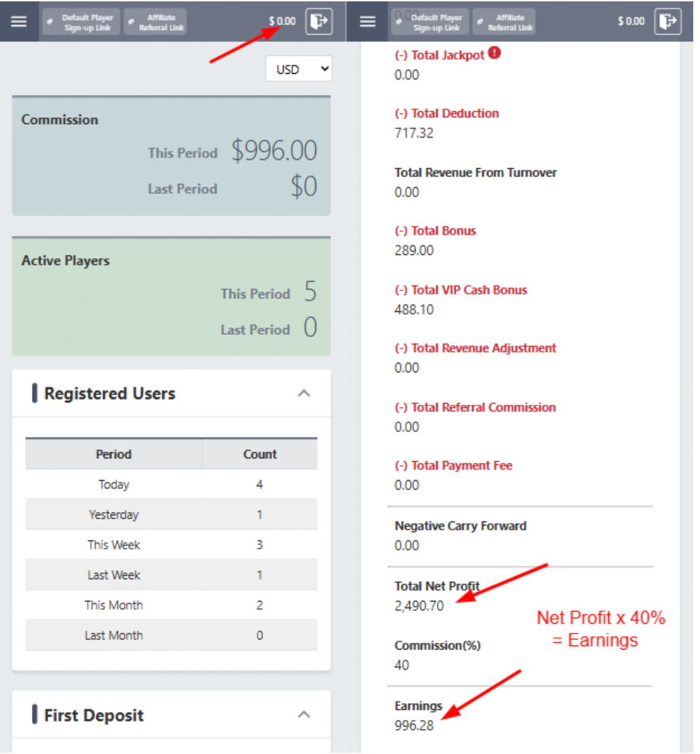Open the hamburger menu in the left panel
700x754 pixels.
[x=19, y=21]
